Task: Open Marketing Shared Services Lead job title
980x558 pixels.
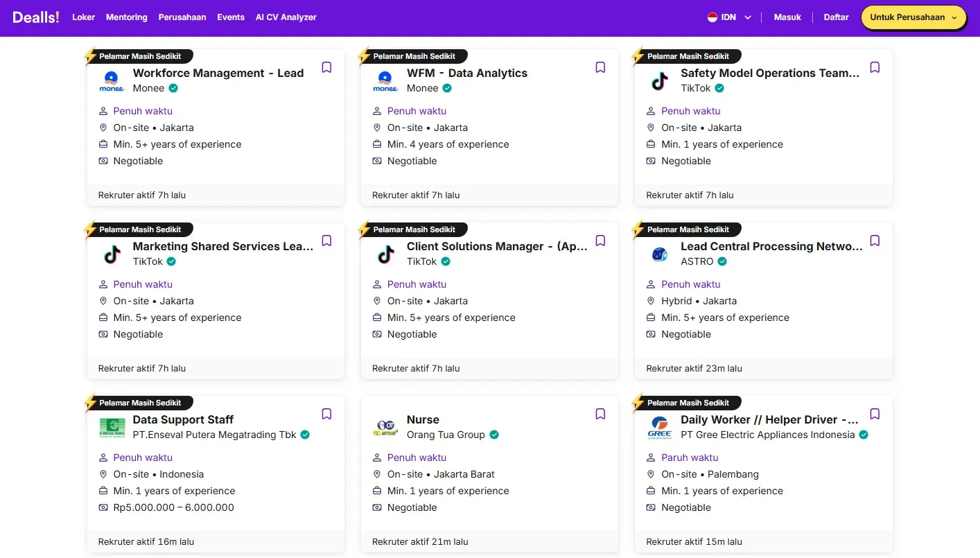Action: point(223,246)
